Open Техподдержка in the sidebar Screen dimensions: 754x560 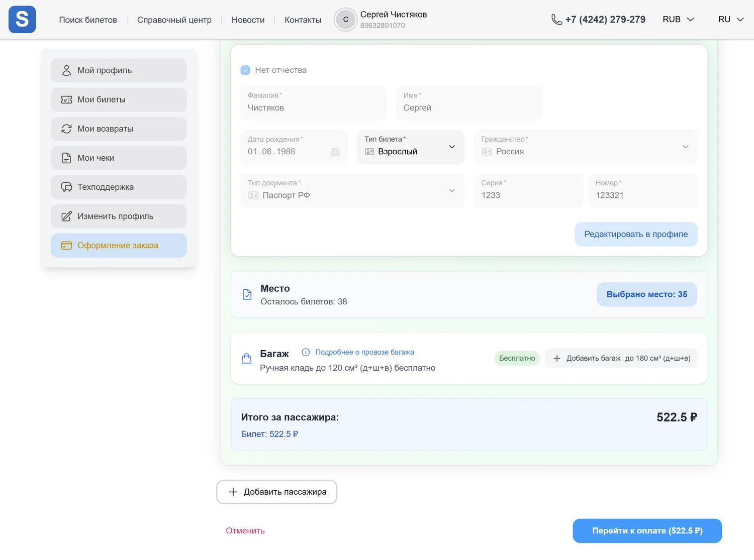pos(119,187)
